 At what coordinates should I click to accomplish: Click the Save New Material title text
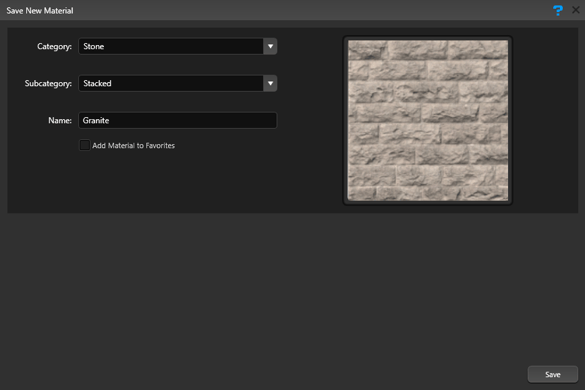click(40, 10)
